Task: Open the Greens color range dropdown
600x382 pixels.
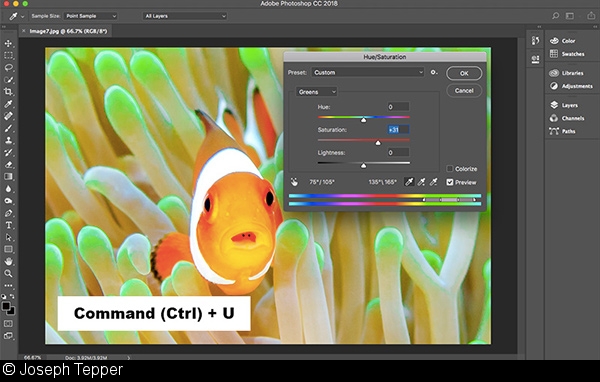Action: (316, 92)
